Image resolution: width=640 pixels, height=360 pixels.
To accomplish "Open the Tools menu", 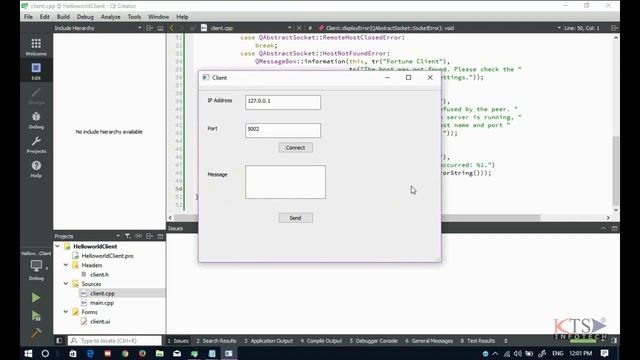I will click(x=134, y=17).
